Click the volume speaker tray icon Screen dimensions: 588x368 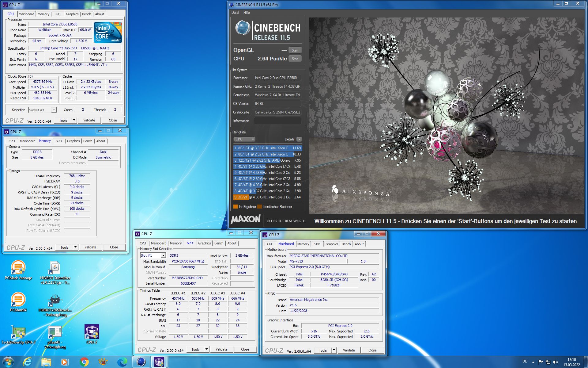(x=556, y=362)
